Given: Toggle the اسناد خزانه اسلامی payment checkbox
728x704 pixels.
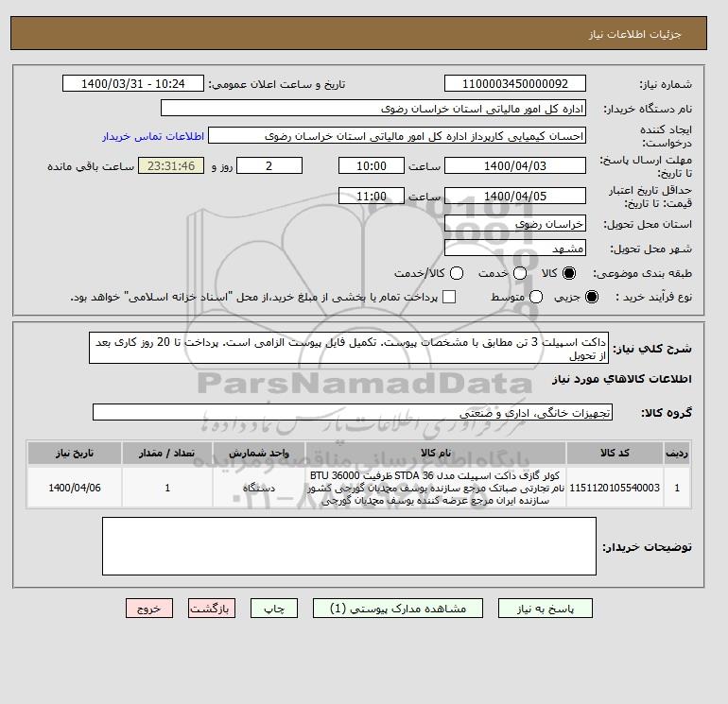Looking at the screenshot, I should pos(449,297).
